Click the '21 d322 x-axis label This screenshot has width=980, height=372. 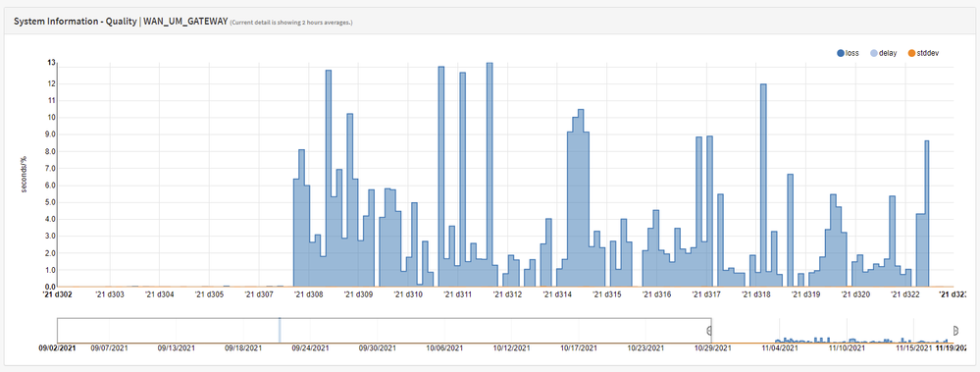(x=905, y=293)
